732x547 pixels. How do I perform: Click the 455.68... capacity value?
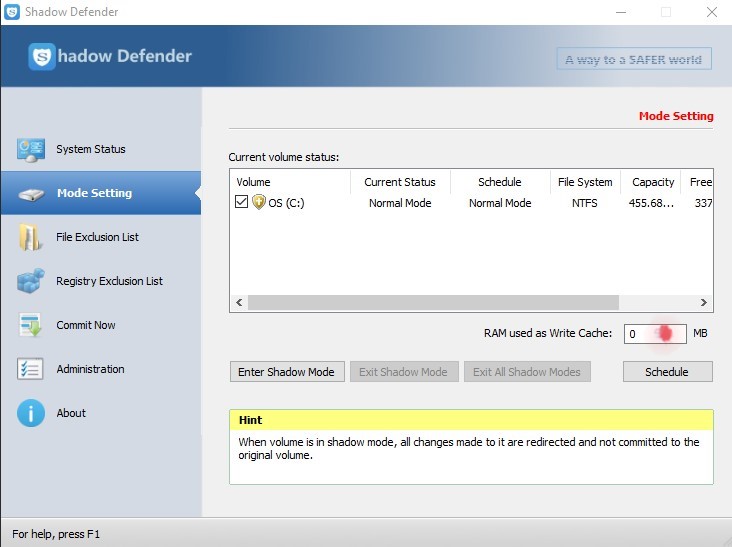(x=651, y=203)
